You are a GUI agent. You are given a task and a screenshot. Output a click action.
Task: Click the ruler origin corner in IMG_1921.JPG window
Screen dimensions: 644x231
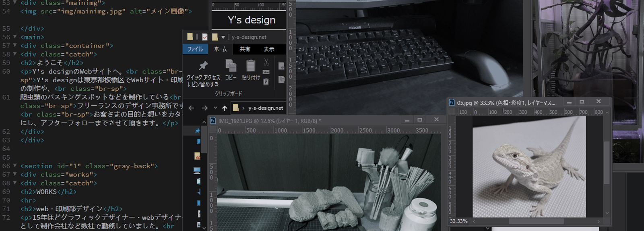[212, 131]
